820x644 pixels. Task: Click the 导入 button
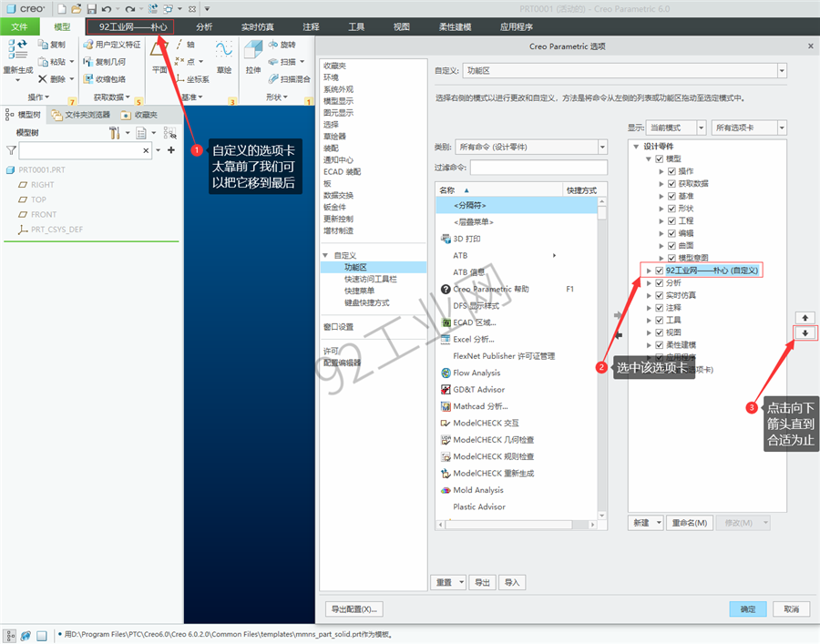click(512, 582)
